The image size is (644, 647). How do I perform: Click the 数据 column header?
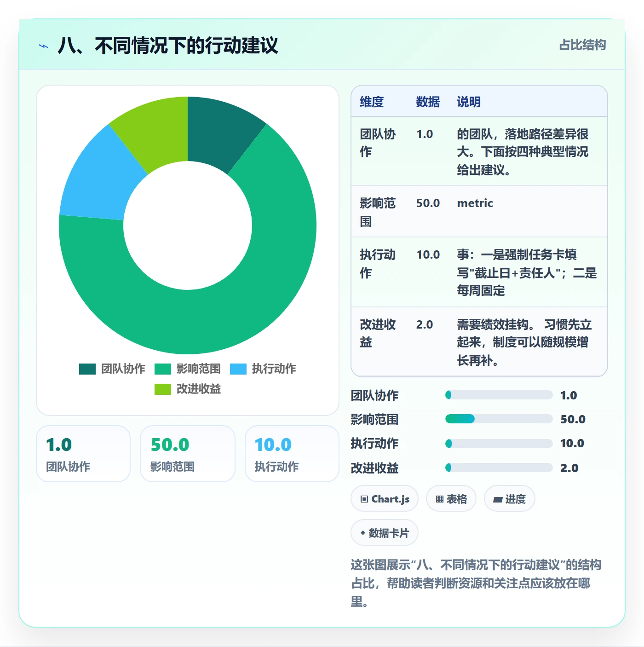pos(428,102)
